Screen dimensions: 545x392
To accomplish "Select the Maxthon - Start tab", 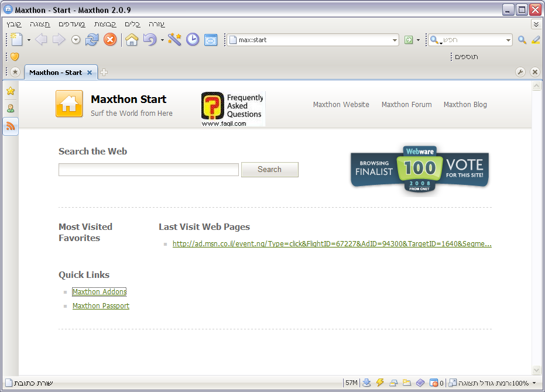I will click(x=56, y=73).
